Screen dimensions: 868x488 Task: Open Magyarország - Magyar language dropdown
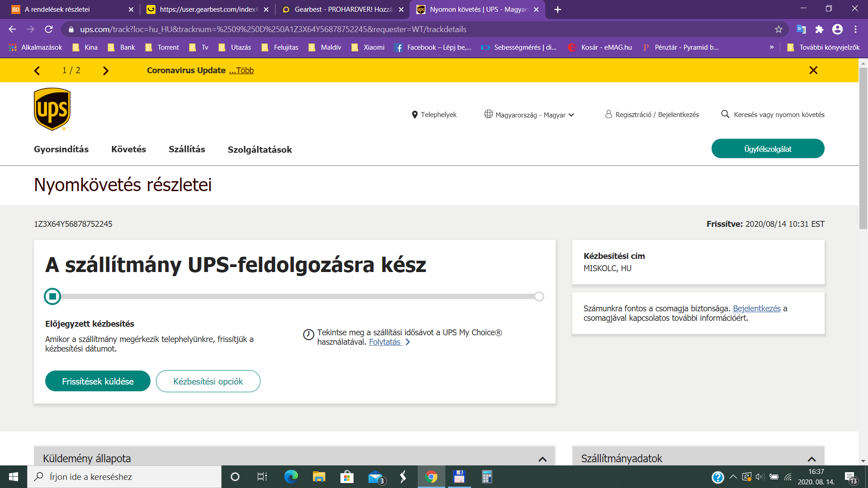tap(529, 115)
